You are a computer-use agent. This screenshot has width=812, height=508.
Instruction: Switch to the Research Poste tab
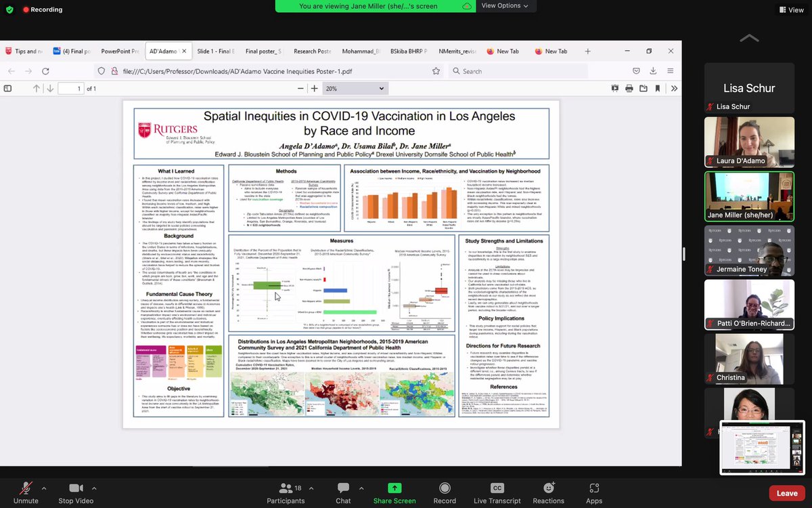[x=313, y=51]
